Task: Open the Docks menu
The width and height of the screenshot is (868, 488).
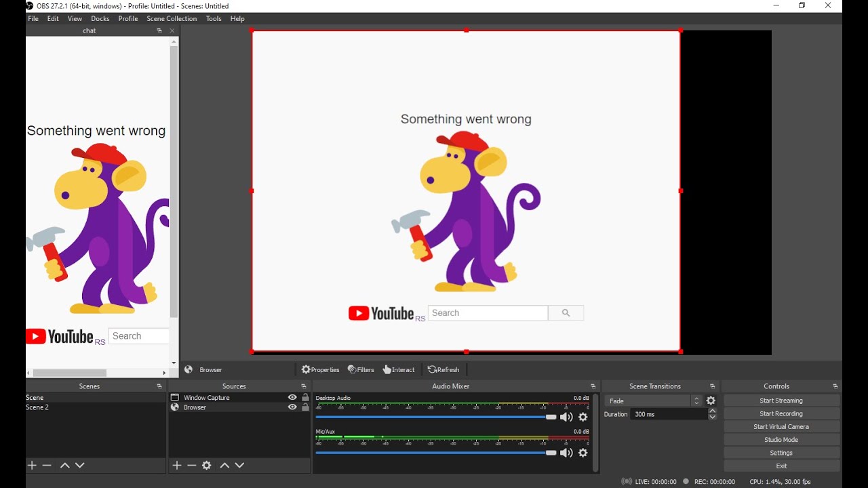Action: tap(100, 19)
